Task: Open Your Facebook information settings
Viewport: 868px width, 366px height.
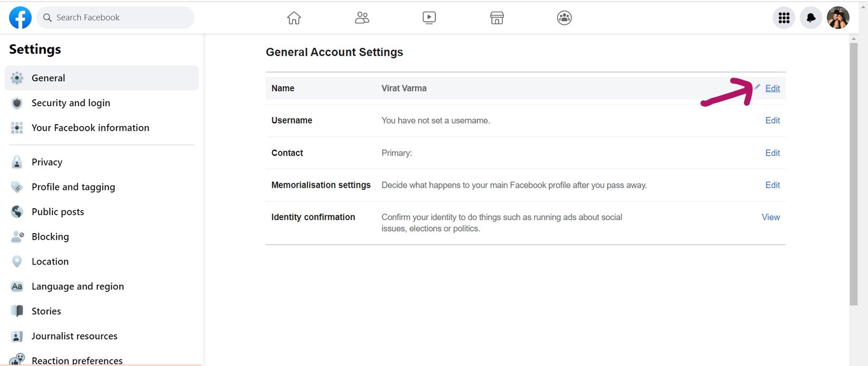Action: [x=102, y=128]
